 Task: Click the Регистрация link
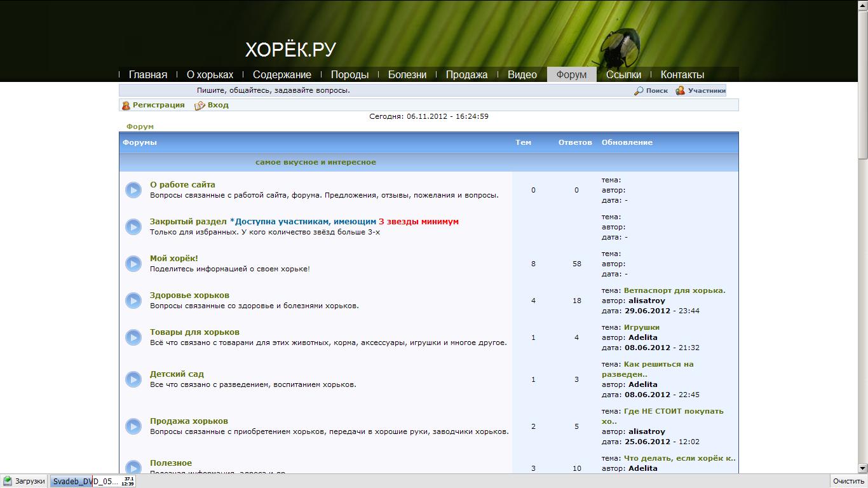tap(159, 105)
